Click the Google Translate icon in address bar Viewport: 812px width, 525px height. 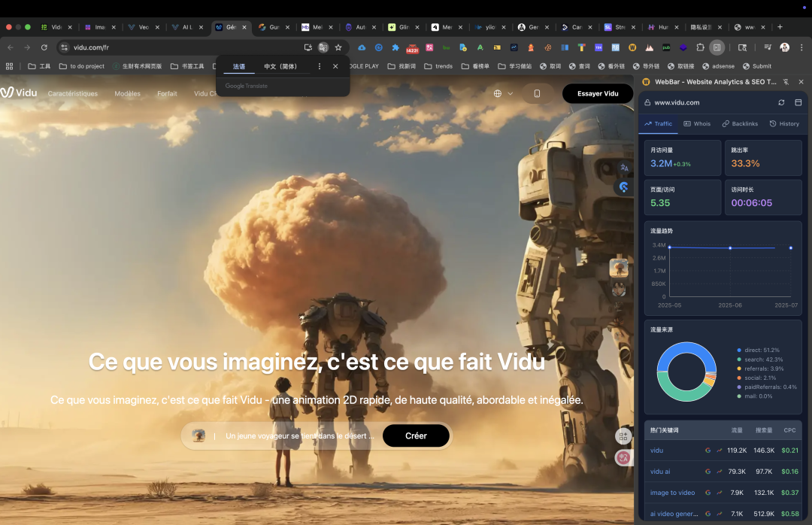click(x=323, y=47)
